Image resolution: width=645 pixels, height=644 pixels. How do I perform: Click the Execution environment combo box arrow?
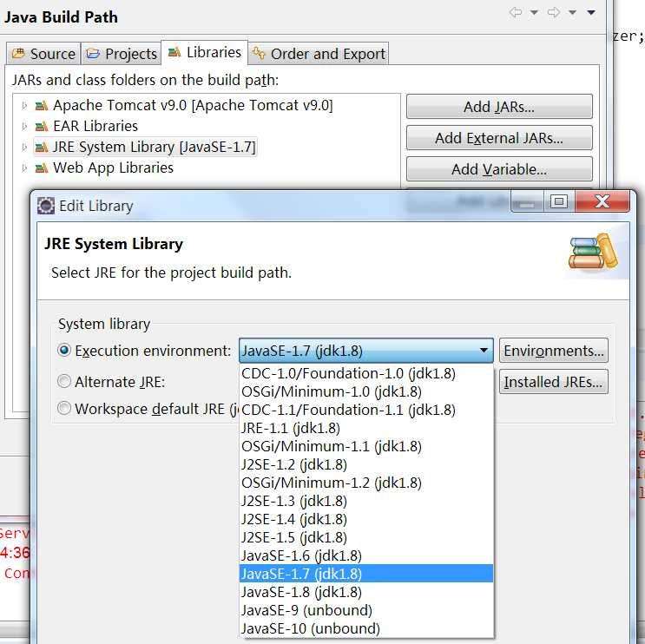tap(484, 351)
